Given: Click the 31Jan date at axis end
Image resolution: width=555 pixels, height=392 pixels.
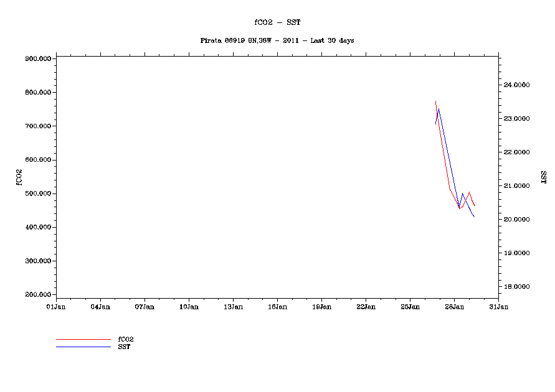Looking at the screenshot, I should [x=498, y=307].
